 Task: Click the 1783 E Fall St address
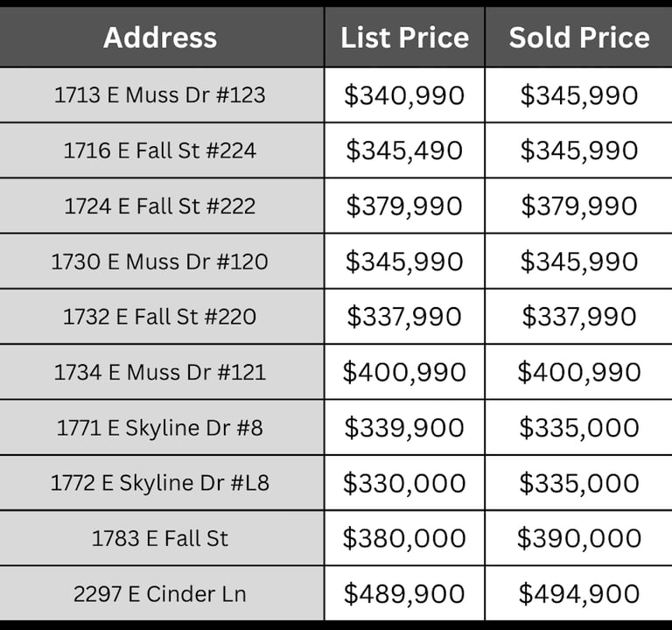160,538
